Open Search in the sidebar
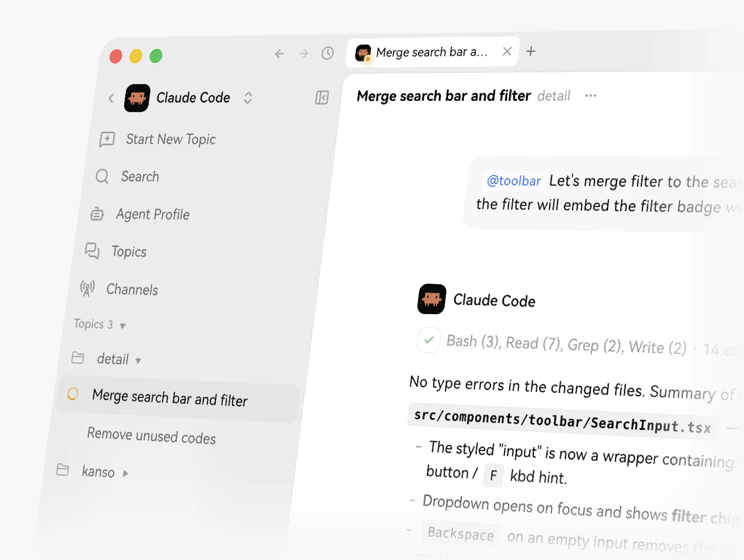 (140, 177)
